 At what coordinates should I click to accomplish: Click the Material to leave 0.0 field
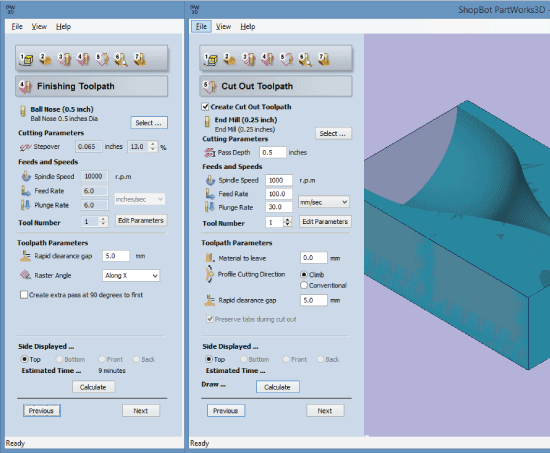(314, 258)
